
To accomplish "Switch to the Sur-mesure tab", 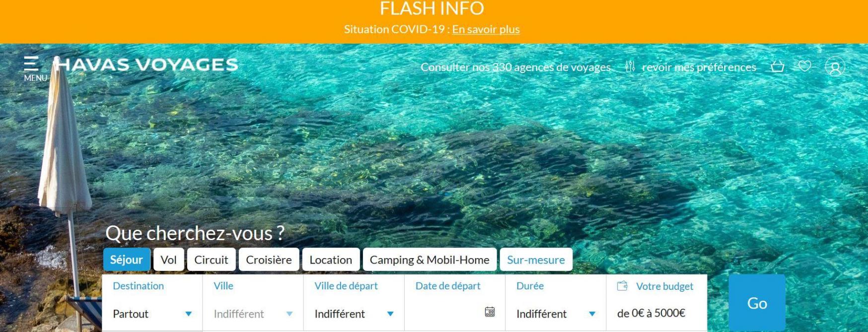I will point(536,260).
